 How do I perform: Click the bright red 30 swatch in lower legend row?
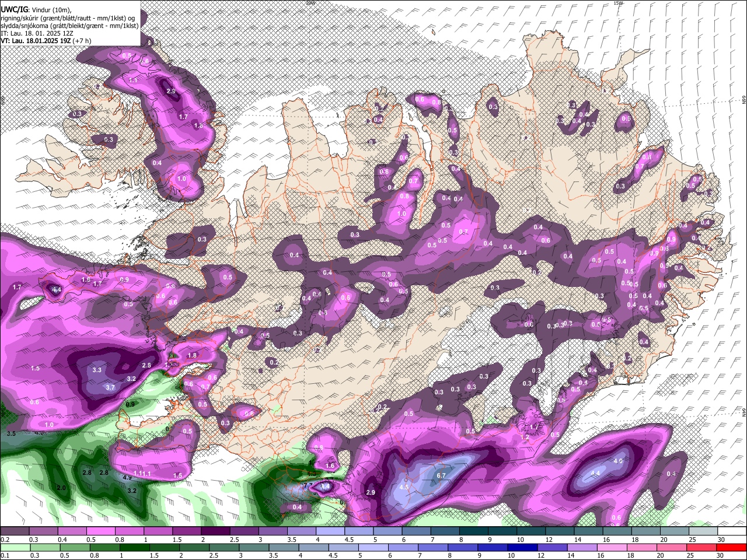[x=732, y=547]
